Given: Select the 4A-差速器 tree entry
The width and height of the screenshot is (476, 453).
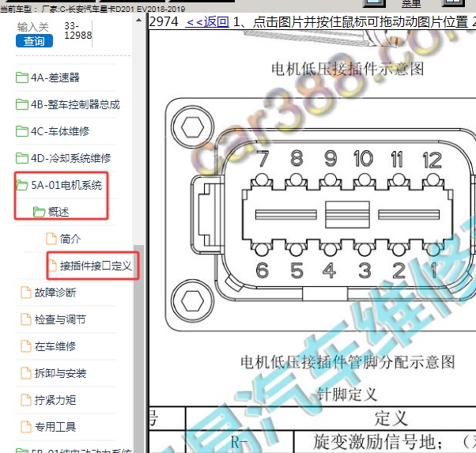Looking at the screenshot, I should point(55,77).
